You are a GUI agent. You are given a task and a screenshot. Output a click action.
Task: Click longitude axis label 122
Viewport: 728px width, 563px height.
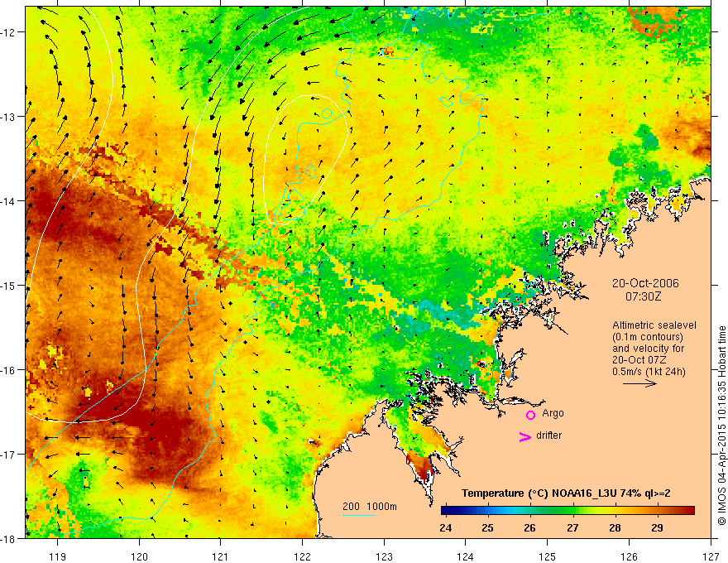(x=302, y=556)
